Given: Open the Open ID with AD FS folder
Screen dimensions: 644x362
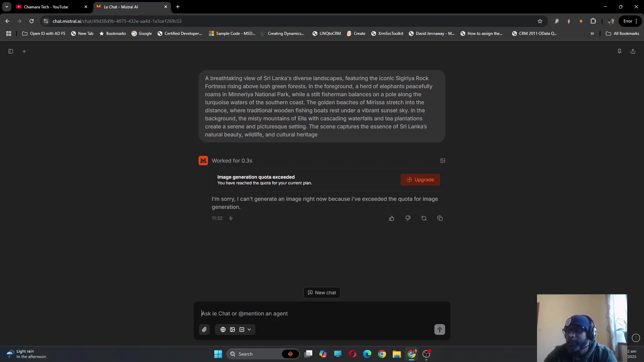Looking at the screenshot, I should [44, 34].
